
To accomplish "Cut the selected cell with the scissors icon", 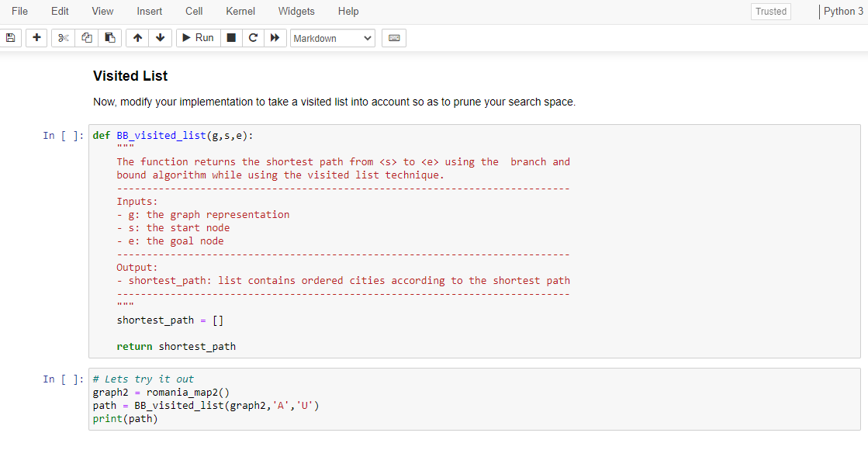I will coord(62,37).
